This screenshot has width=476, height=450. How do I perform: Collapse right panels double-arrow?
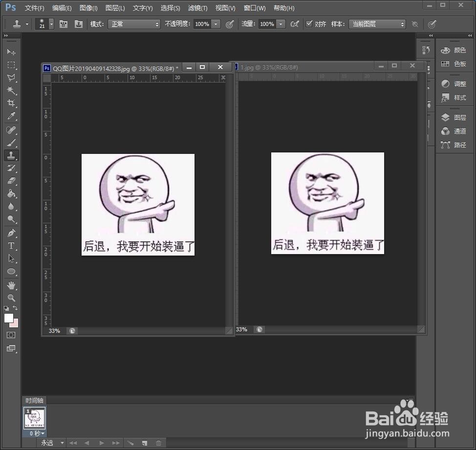click(x=470, y=36)
